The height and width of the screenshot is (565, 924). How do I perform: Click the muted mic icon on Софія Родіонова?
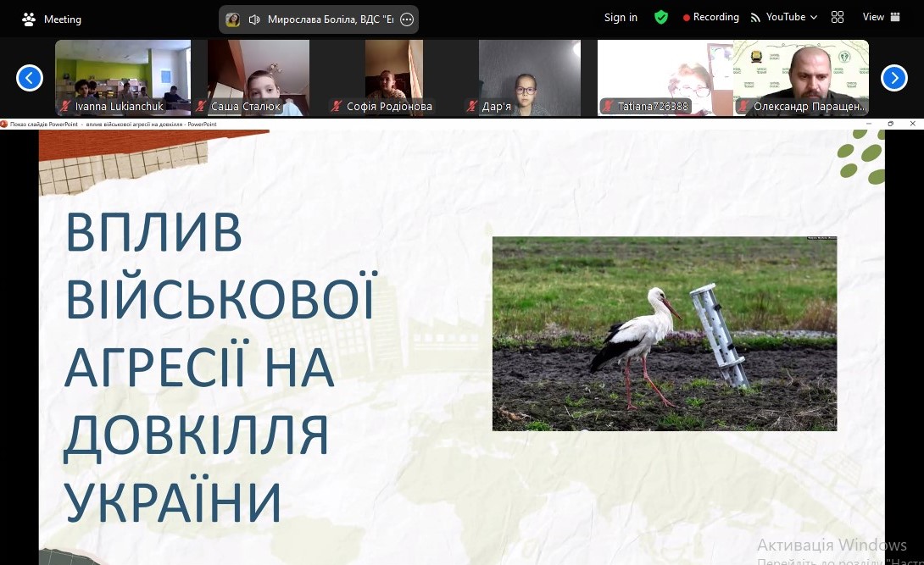click(x=337, y=106)
